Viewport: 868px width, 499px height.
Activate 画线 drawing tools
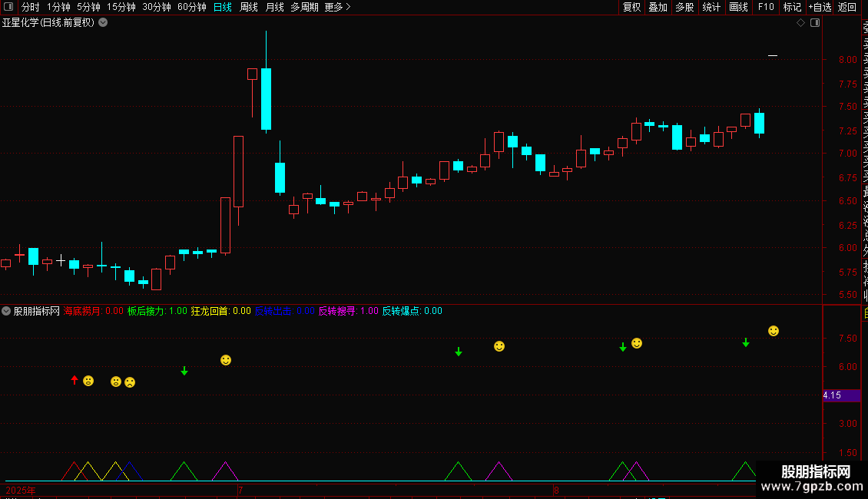coord(738,7)
